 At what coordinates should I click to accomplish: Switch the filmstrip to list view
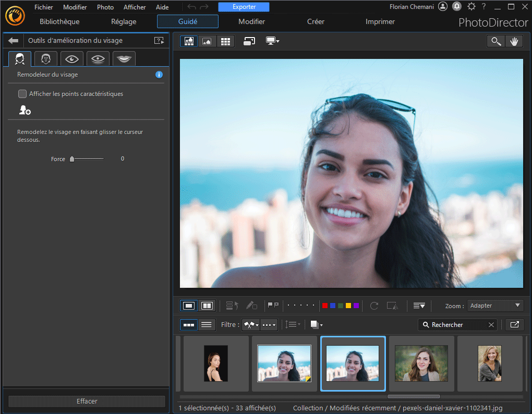coord(207,324)
